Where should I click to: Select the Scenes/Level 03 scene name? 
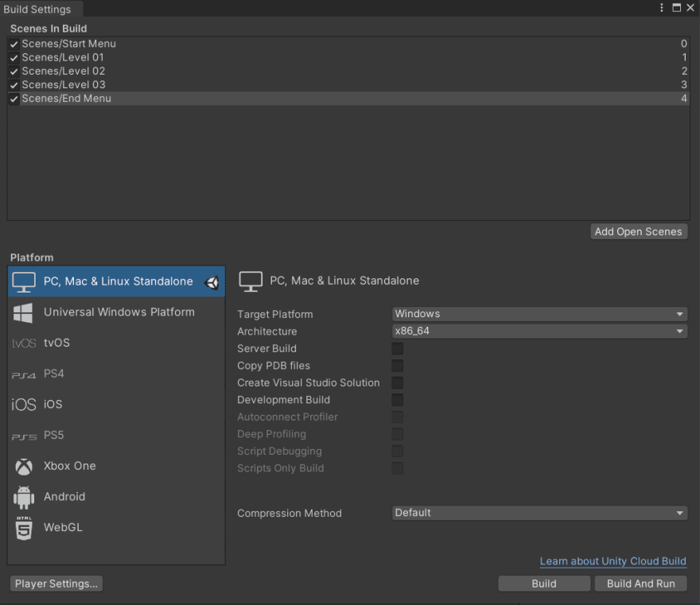[64, 85]
